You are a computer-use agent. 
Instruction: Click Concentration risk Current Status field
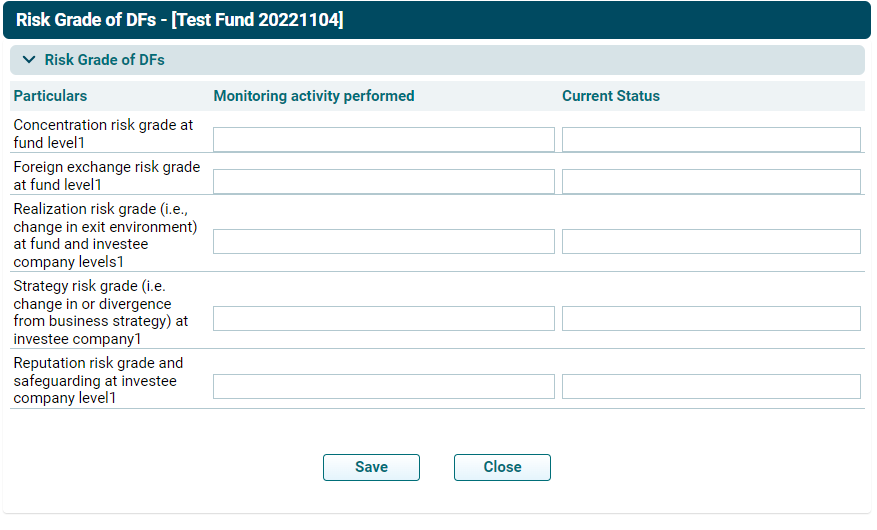(710, 140)
